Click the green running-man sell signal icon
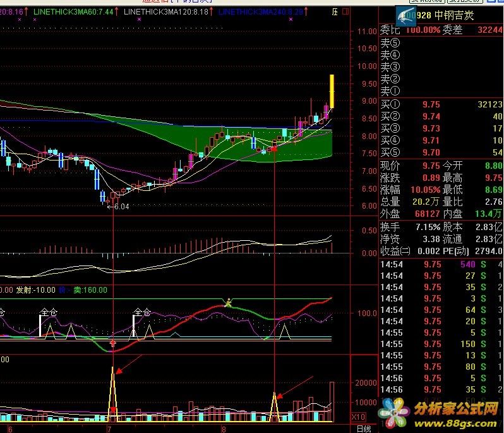 pos(228,302)
